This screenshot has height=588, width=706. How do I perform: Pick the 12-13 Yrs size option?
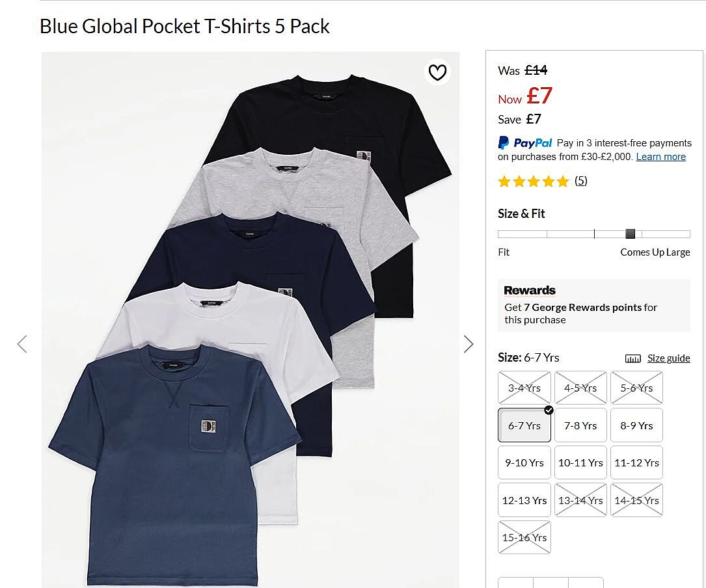tap(524, 500)
